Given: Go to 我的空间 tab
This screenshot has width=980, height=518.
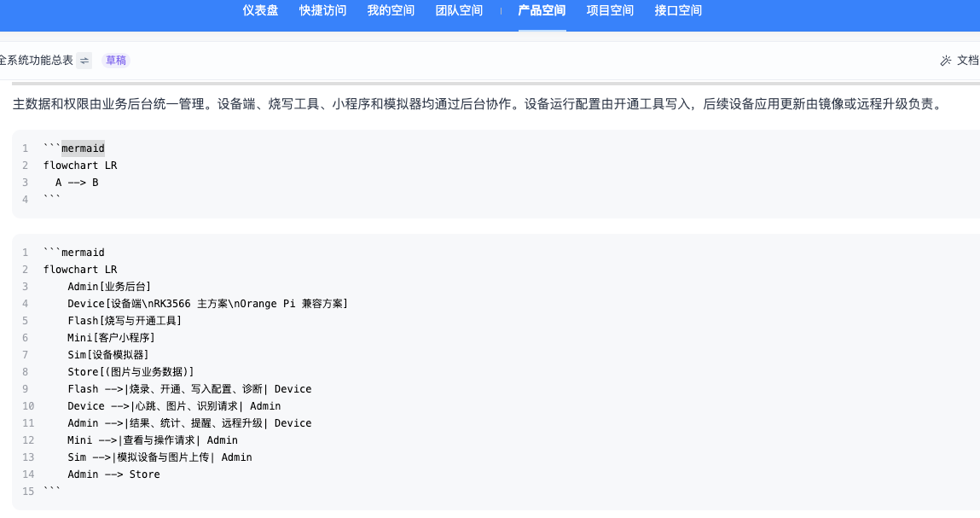Looking at the screenshot, I should 391,10.
